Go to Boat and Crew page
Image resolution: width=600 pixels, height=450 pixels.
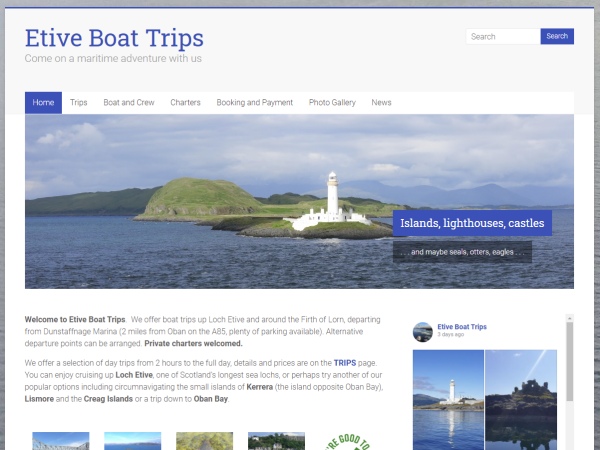tap(129, 103)
